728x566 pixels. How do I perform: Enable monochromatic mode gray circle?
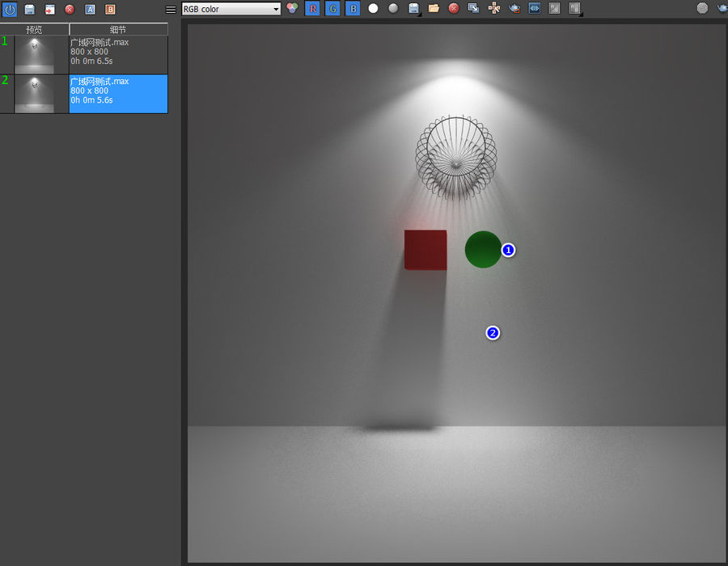pyautogui.click(x=393, y=8)
